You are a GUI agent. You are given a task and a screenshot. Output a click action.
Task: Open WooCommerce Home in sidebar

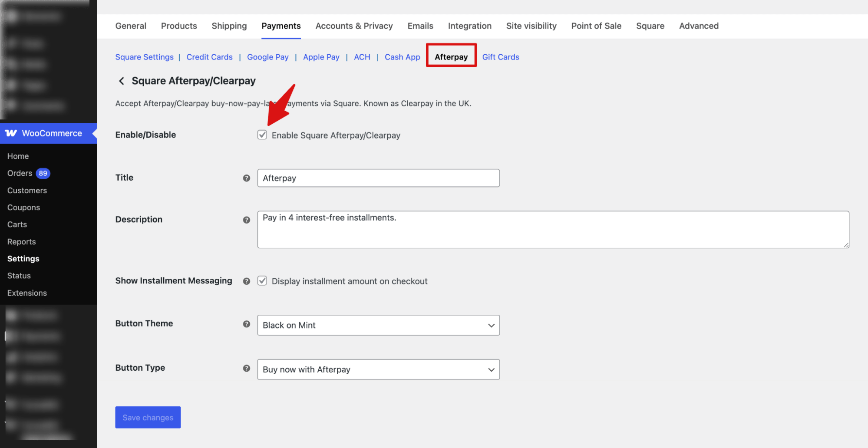[18, 156]
